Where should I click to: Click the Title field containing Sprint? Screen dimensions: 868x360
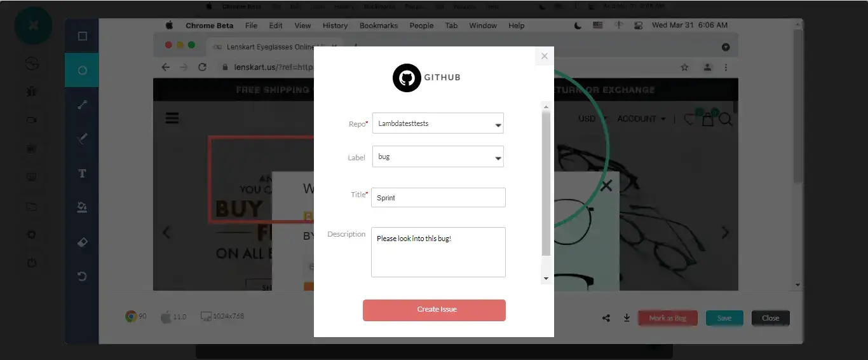coord(438,198)
